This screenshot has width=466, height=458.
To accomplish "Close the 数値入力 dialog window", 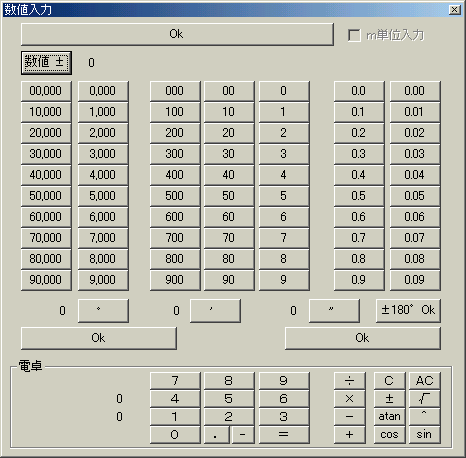I will [455, 10].
